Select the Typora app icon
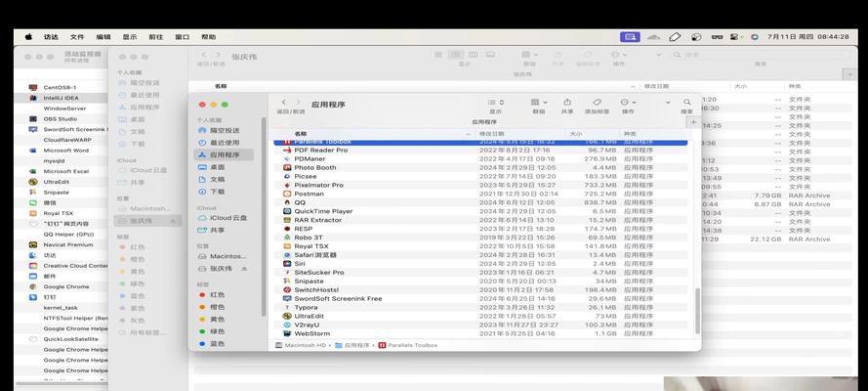This screenshot has height=391, width=868. click(x=287, y=307)
